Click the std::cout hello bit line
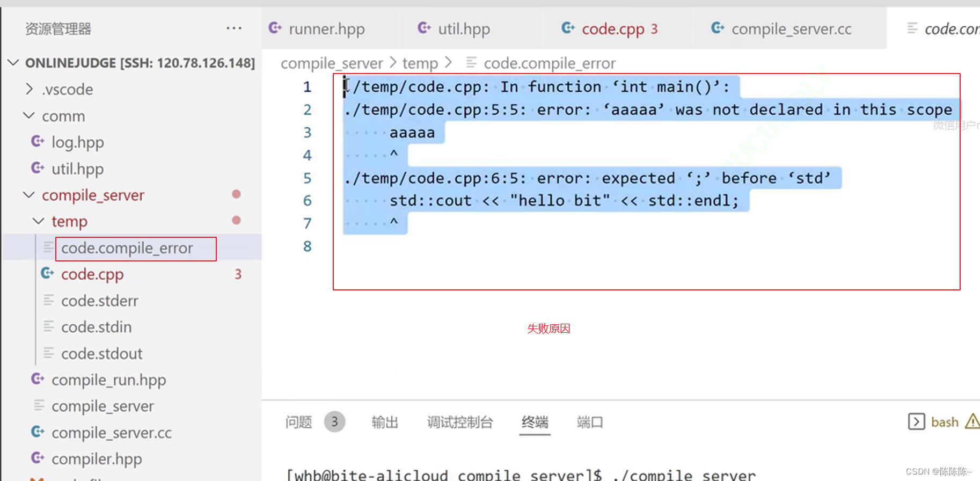The image size is (980, 481). coord(564,201)
